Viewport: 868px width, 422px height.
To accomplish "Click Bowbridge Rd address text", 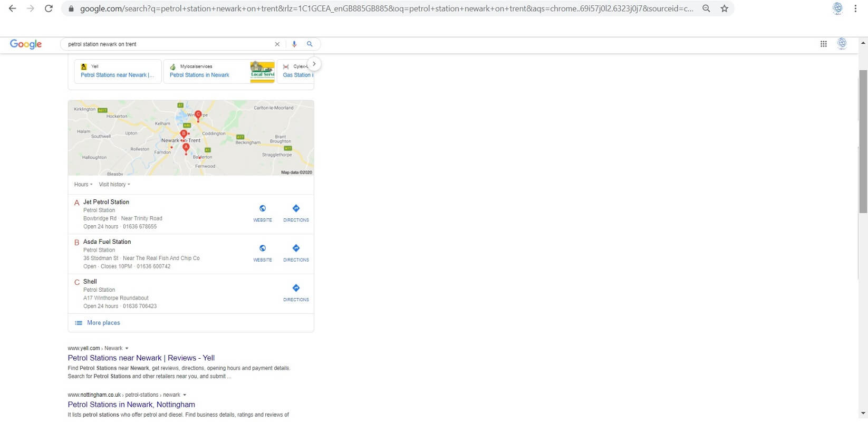I will tap(100, 218).
